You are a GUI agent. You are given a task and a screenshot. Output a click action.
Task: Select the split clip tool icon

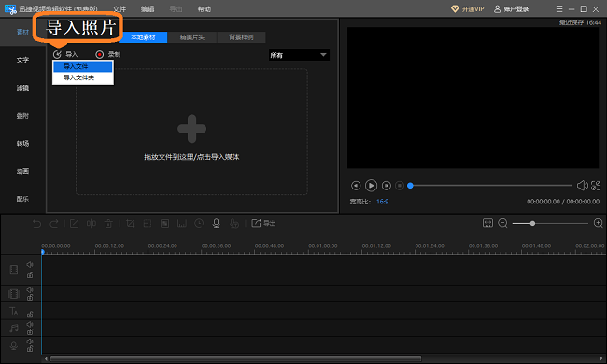[x=92, y=224]
